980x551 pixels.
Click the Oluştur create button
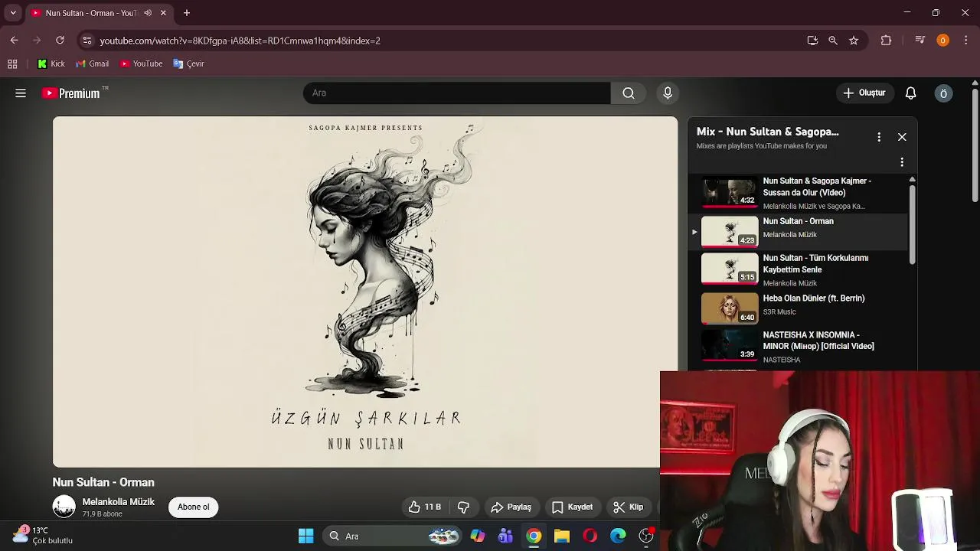[x=864, y=93]
